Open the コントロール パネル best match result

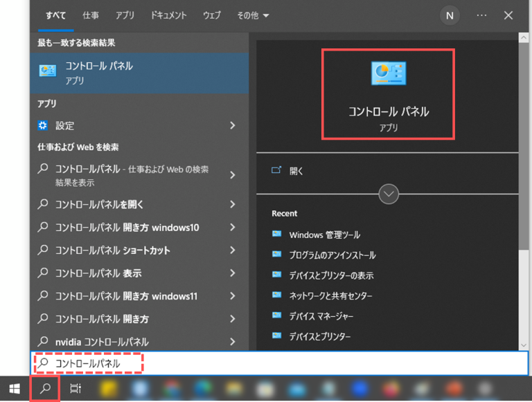click(x=139, y=73)
